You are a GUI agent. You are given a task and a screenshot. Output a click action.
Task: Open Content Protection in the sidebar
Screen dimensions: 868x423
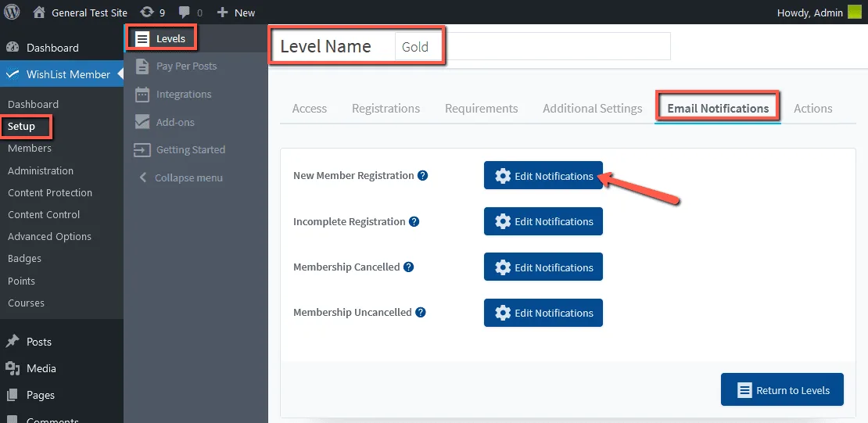point(50,192)
